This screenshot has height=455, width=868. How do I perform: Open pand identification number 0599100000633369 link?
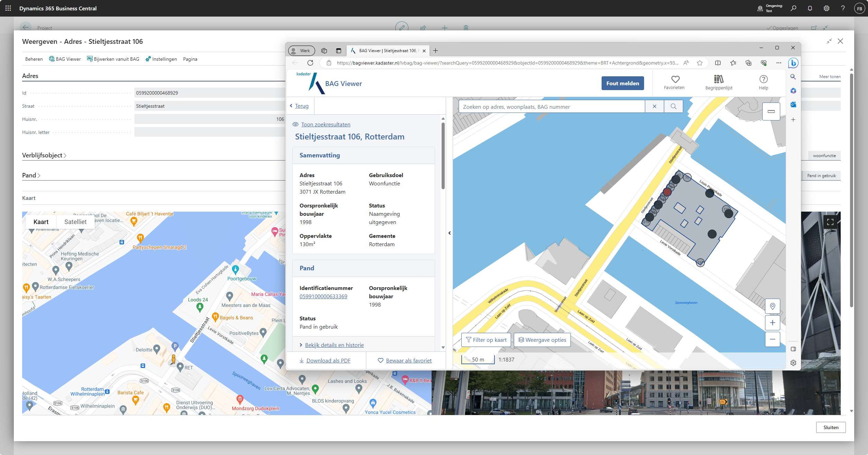click(323, 296)
